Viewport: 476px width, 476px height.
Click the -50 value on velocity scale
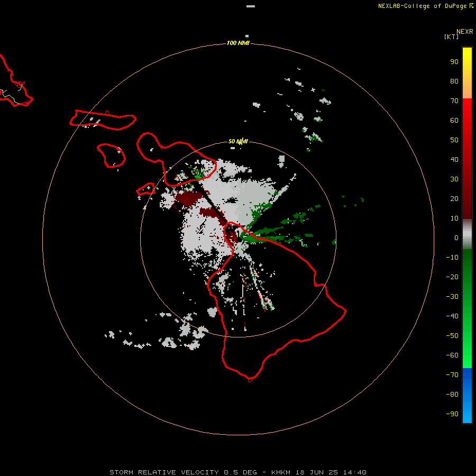[452, 336]
